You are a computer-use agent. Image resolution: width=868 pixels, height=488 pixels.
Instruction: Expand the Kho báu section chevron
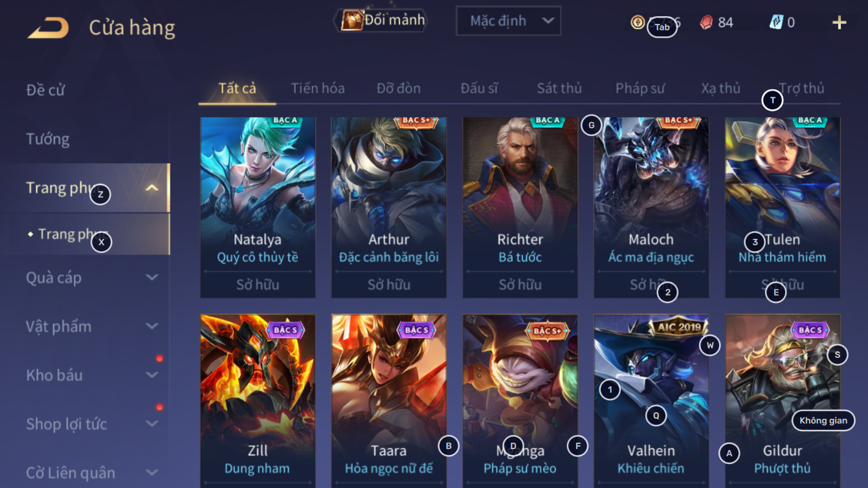pyautogui.click(x=151, y=375)
